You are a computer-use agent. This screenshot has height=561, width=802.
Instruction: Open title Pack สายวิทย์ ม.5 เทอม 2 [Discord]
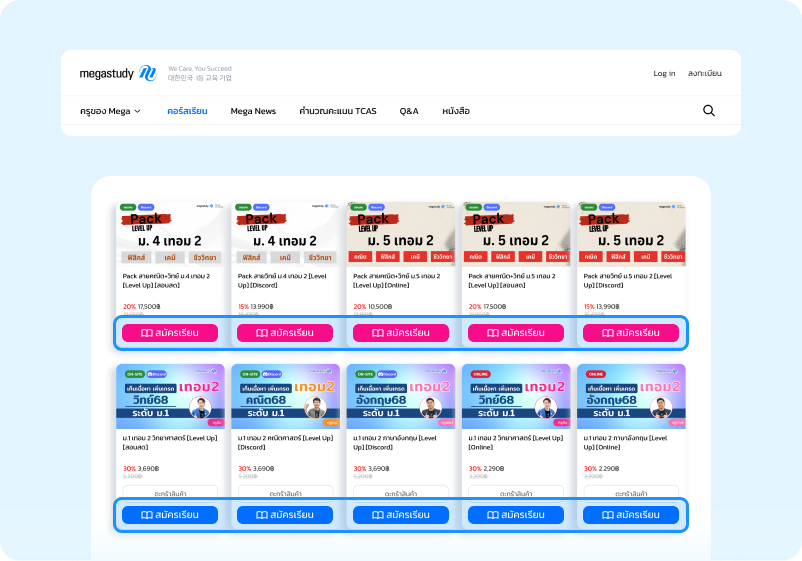pos(628,281)
